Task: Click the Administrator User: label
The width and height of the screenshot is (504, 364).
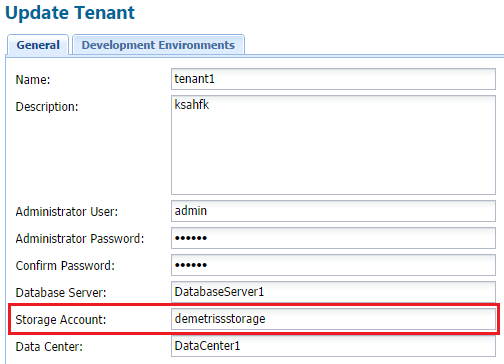Action: (x=67, y=212)
